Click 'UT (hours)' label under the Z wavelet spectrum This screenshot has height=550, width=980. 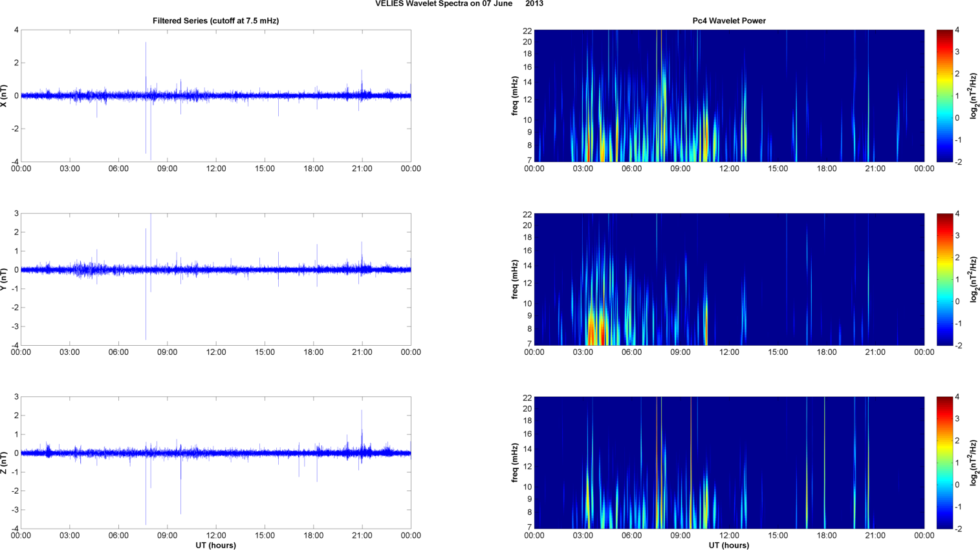coord(729,545)
